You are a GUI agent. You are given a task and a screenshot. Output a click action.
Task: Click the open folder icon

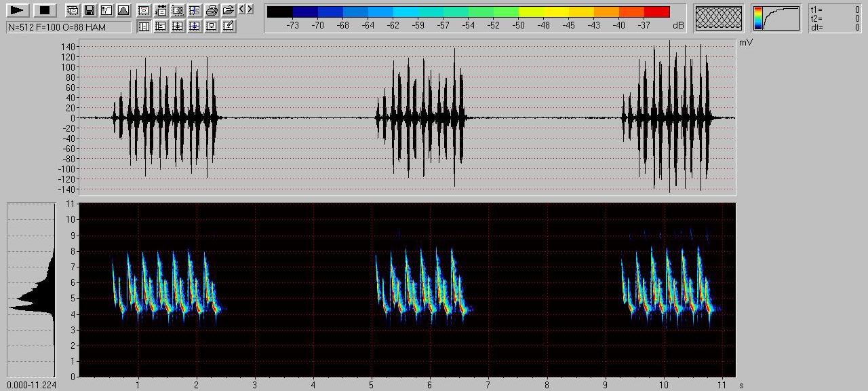[x=229, y=10]
